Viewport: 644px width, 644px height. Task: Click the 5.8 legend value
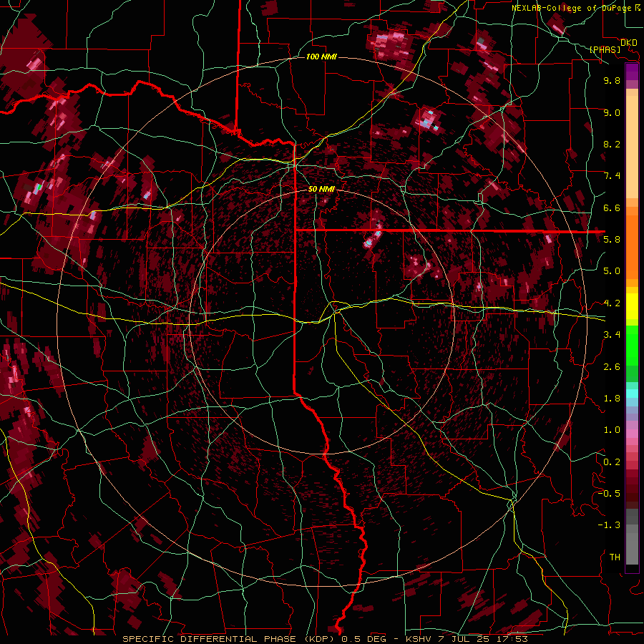coord(612,240)
